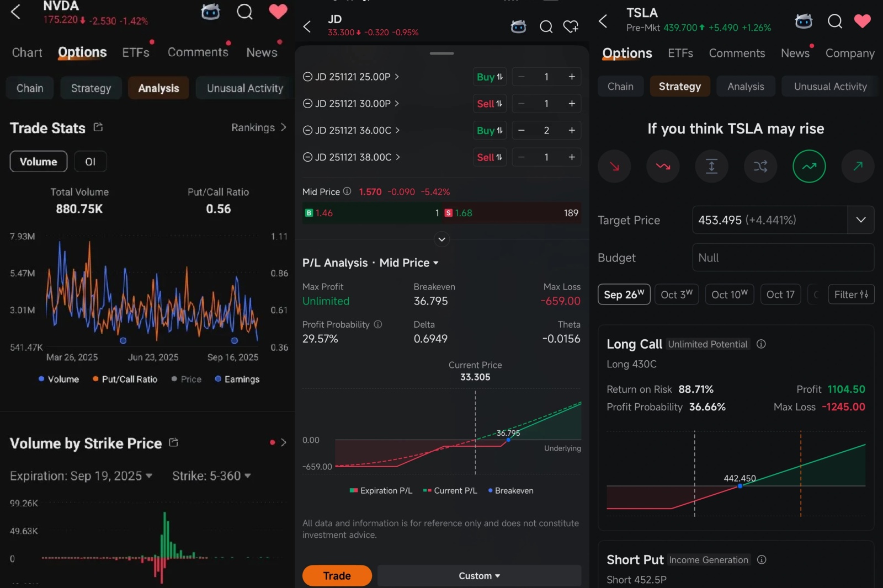Switch Trade Stats from Volume to OI
The width and height of the screenshot is (883, 588).
(91, 162)
